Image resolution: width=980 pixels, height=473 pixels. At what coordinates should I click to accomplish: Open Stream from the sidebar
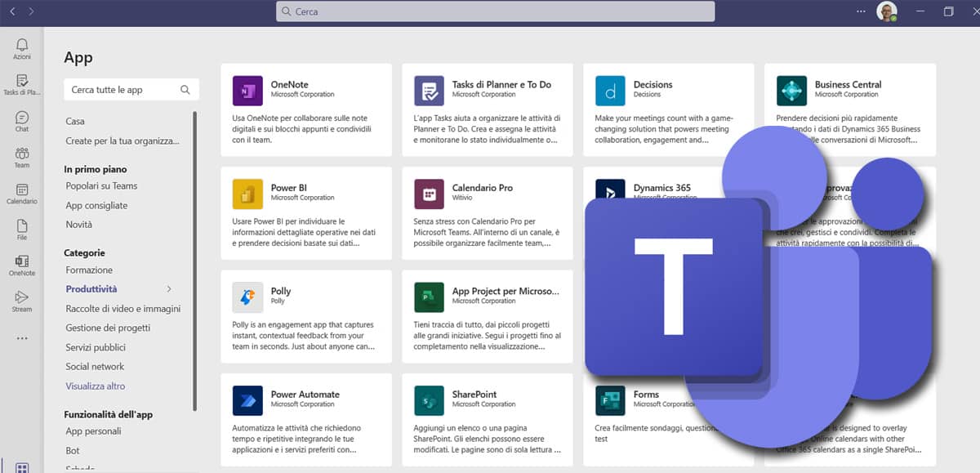(x=22, y=301)
